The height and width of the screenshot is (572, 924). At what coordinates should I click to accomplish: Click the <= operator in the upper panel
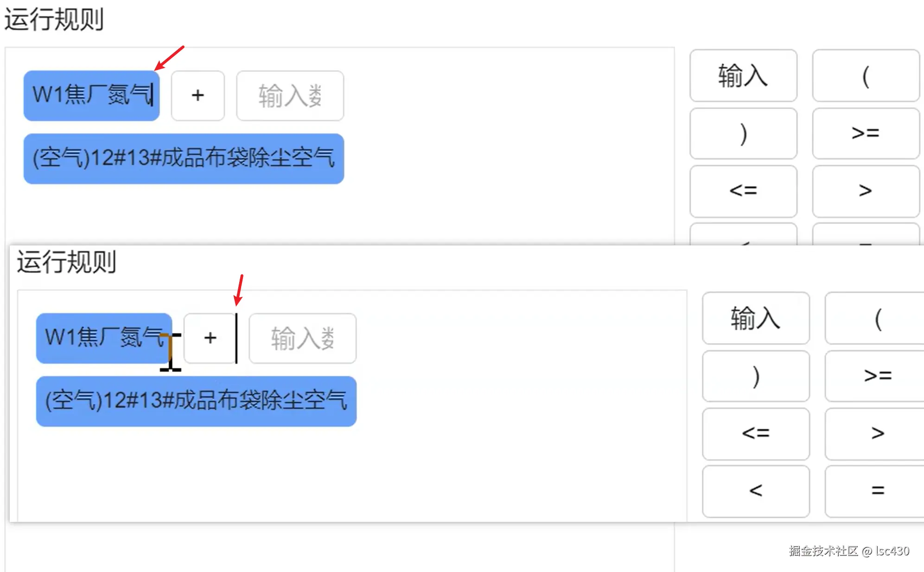point(743,191)
